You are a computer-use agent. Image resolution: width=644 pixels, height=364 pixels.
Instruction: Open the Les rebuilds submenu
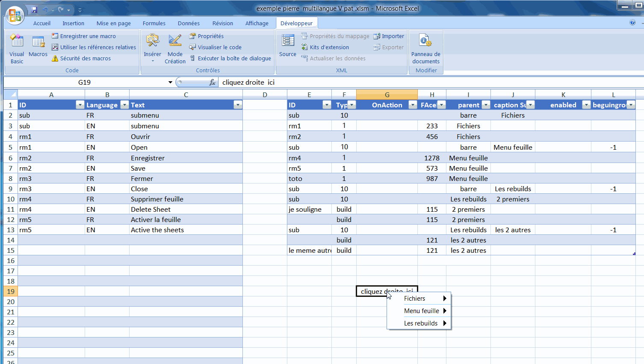click(x=419, y=323)
